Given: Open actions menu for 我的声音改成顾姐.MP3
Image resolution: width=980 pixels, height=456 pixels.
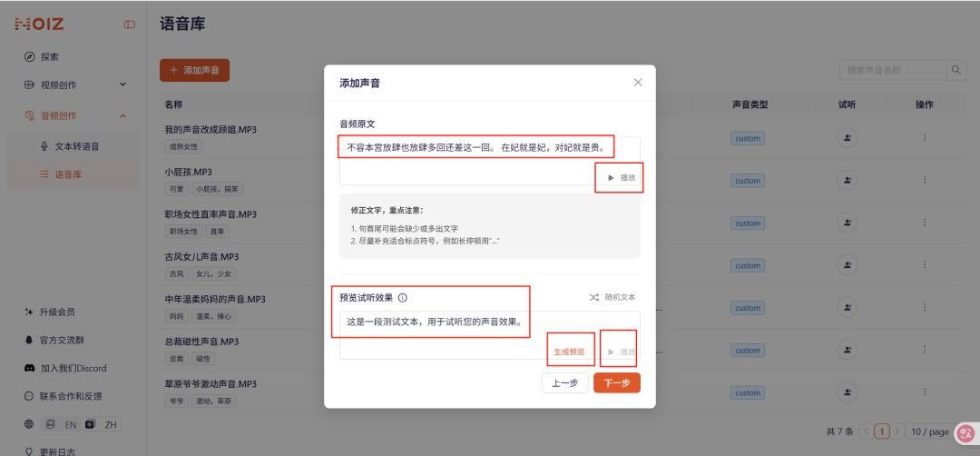Looking at the screenshot, I should (x=925, y=137).
